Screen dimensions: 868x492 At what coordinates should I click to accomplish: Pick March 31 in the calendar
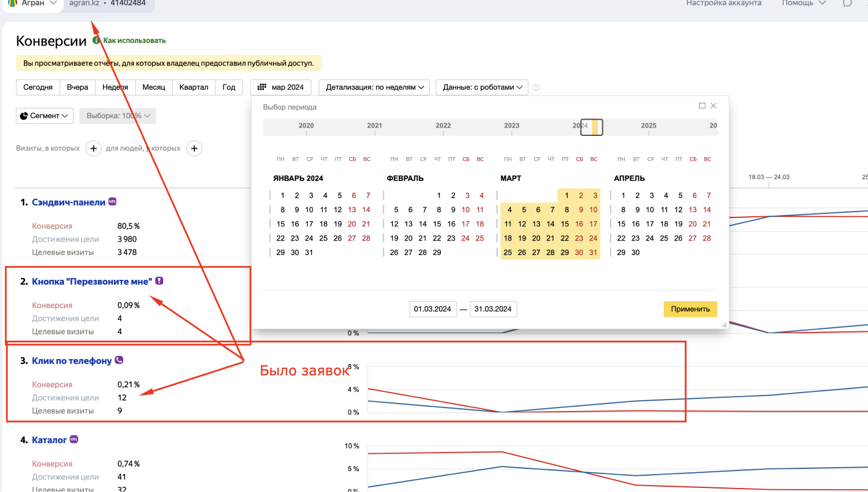point(593,253)
